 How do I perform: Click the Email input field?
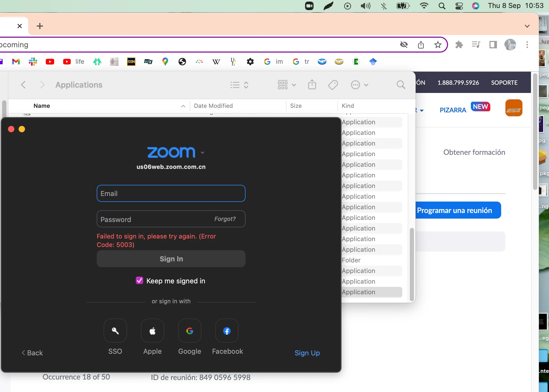[171, 193]
